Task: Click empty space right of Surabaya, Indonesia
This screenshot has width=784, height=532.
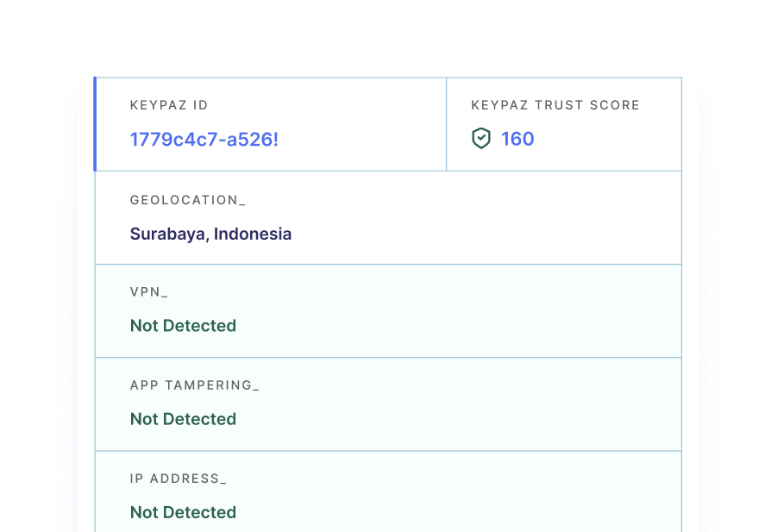Action: coord(483,234)
